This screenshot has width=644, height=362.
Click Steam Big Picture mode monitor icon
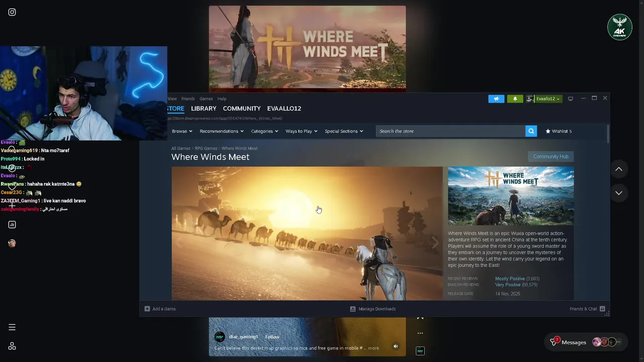pyautogui.click(x=571, y=99)
